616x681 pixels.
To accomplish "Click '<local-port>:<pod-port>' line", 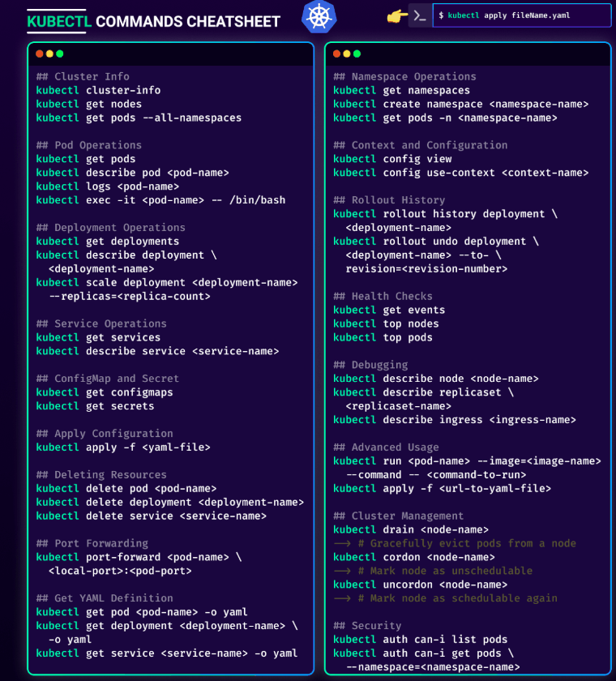I will click(120, 571).
